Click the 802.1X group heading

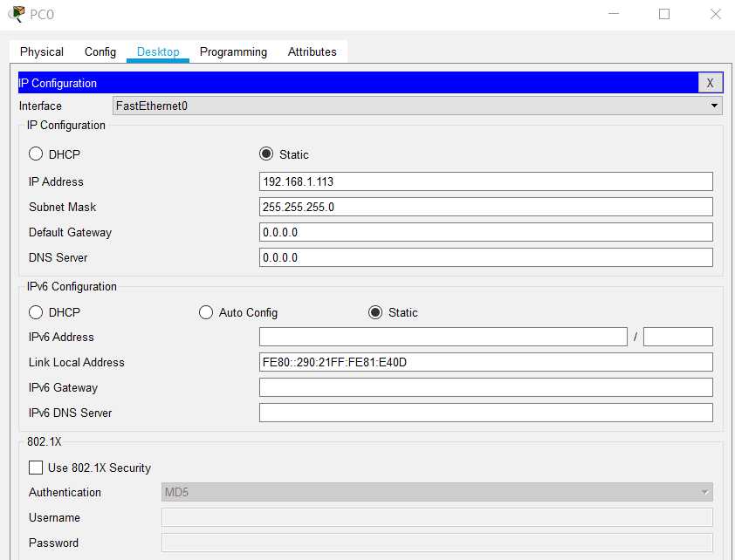[x=44, y=441]
